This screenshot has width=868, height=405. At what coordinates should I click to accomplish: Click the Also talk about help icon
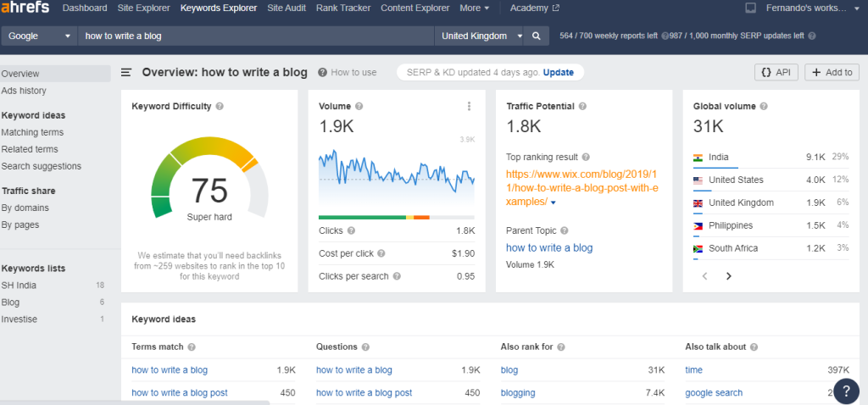click(754, 347)
